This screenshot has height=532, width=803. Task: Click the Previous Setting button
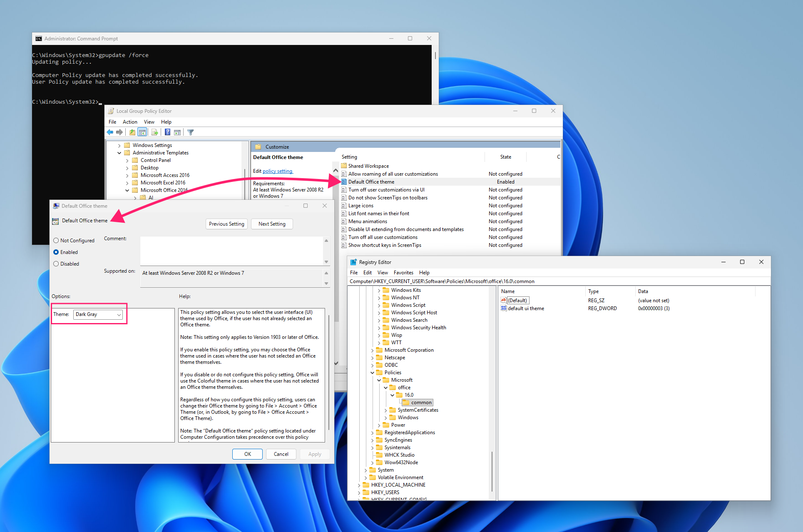point(227,224)
